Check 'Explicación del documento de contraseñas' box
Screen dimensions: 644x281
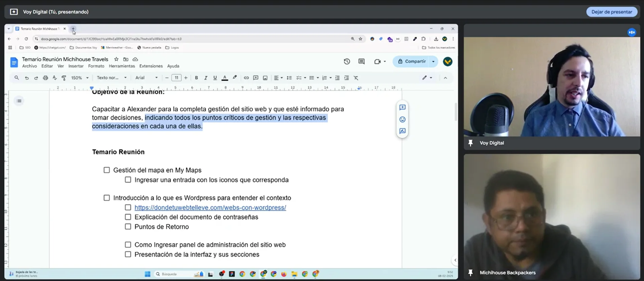coord(128,217)
